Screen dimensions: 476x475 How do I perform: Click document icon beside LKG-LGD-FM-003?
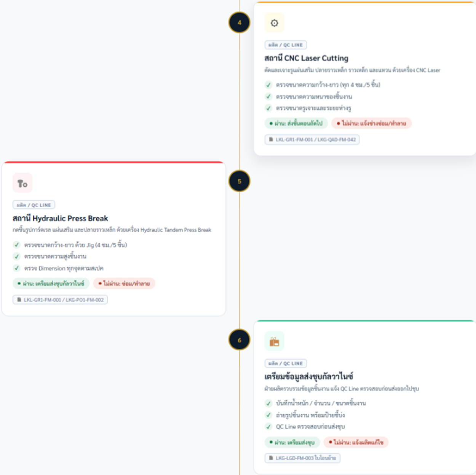tap(271, 458)
